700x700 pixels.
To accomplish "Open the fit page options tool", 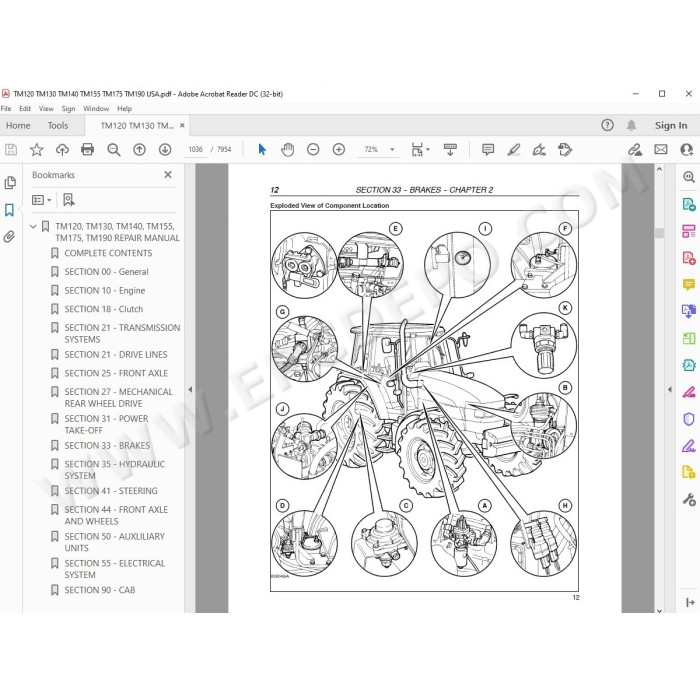I will click(420, 150).
